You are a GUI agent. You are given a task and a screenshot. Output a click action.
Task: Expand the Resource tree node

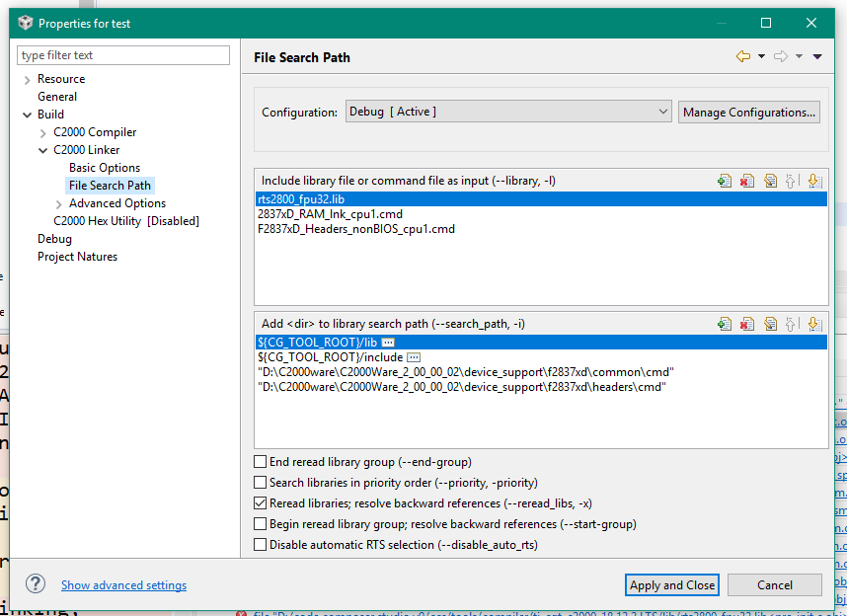(27, 79)
